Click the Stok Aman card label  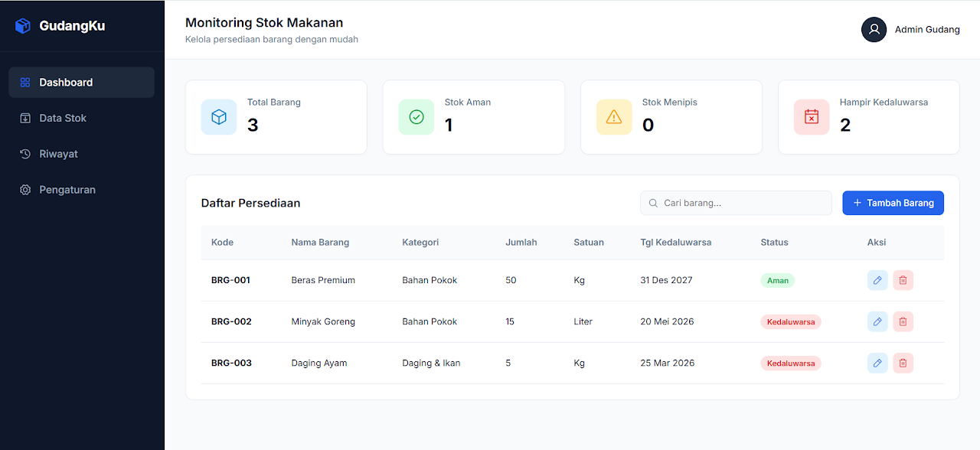pyautogui.click(x=468, y=102)
